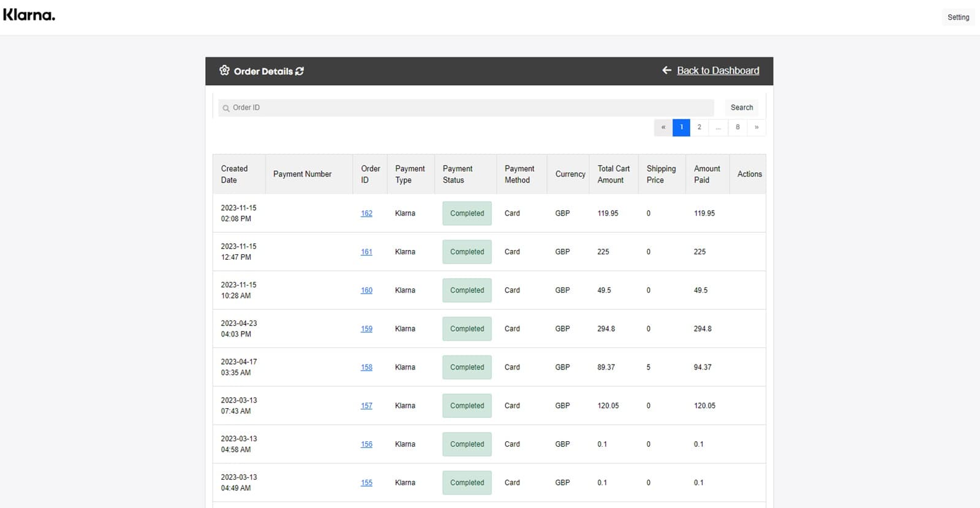980x508 pixels.
Task: Open order 156
Action: tap(366, 444)
